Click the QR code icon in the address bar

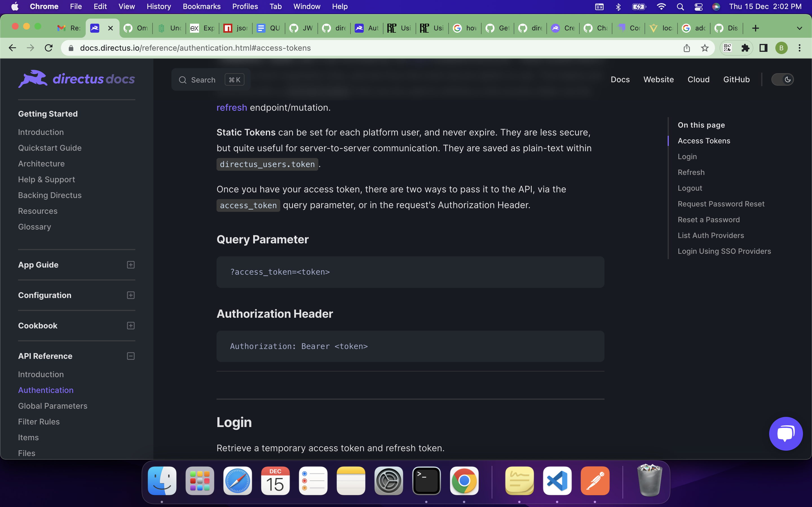click(x=727, y=48)
